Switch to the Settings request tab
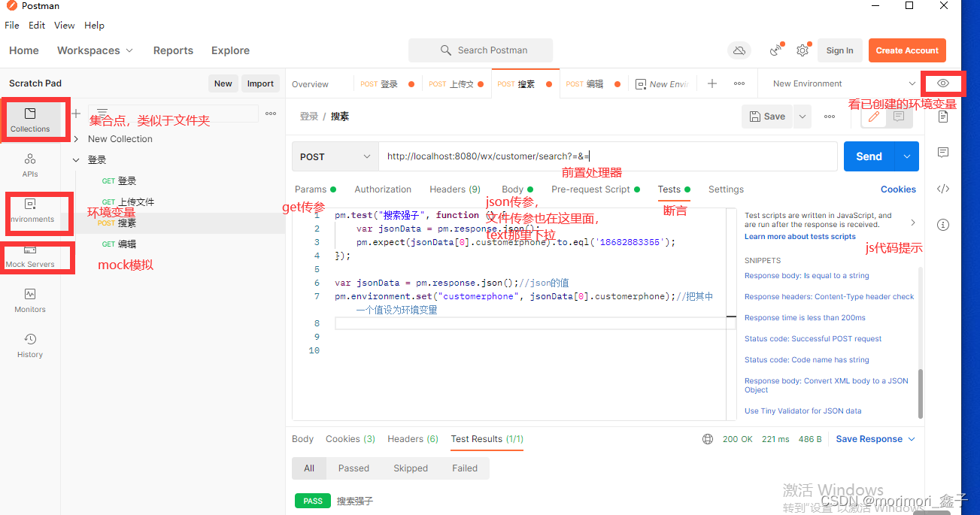 726,189
